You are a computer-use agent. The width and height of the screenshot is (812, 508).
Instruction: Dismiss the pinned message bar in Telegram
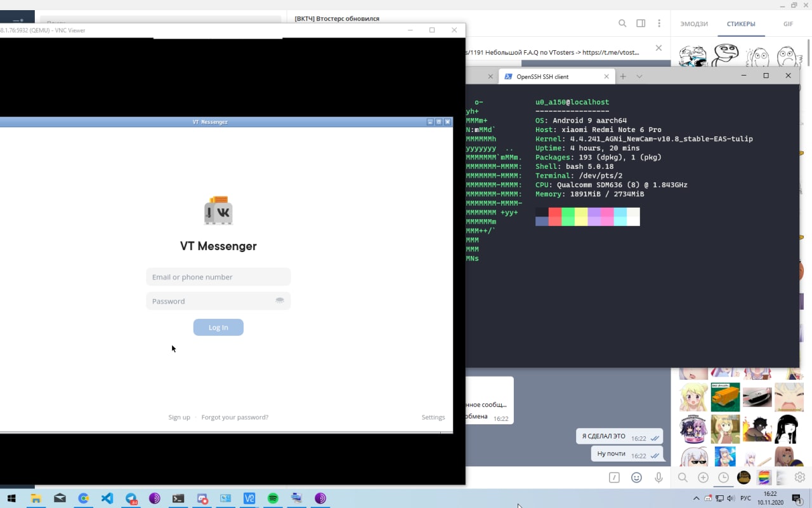click(x=658, y=48)
